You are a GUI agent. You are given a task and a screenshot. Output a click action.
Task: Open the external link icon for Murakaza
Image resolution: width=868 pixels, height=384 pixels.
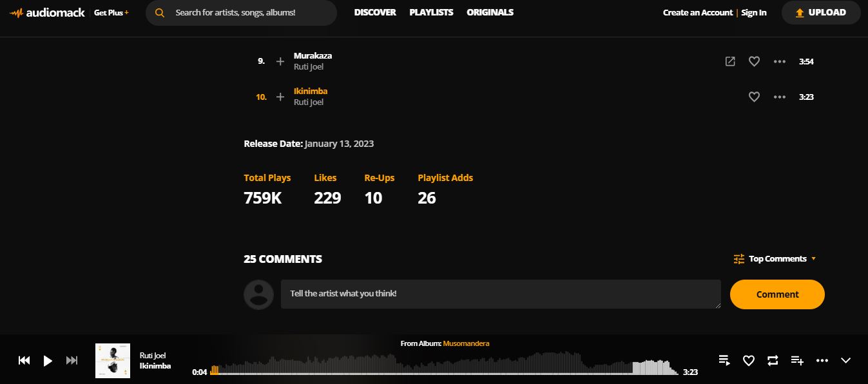[730, 61]
